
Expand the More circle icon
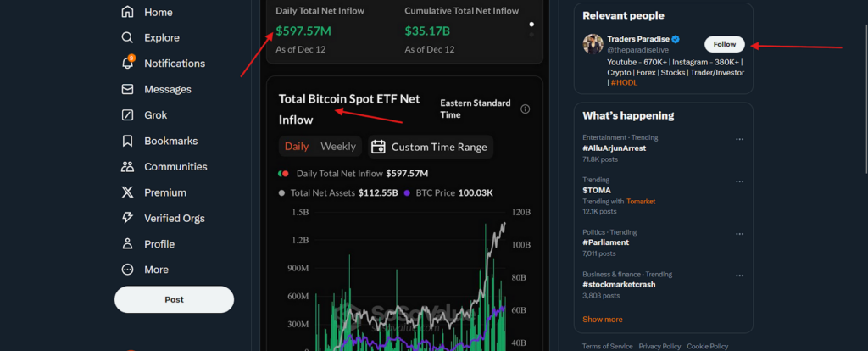(x=127, y=270)
